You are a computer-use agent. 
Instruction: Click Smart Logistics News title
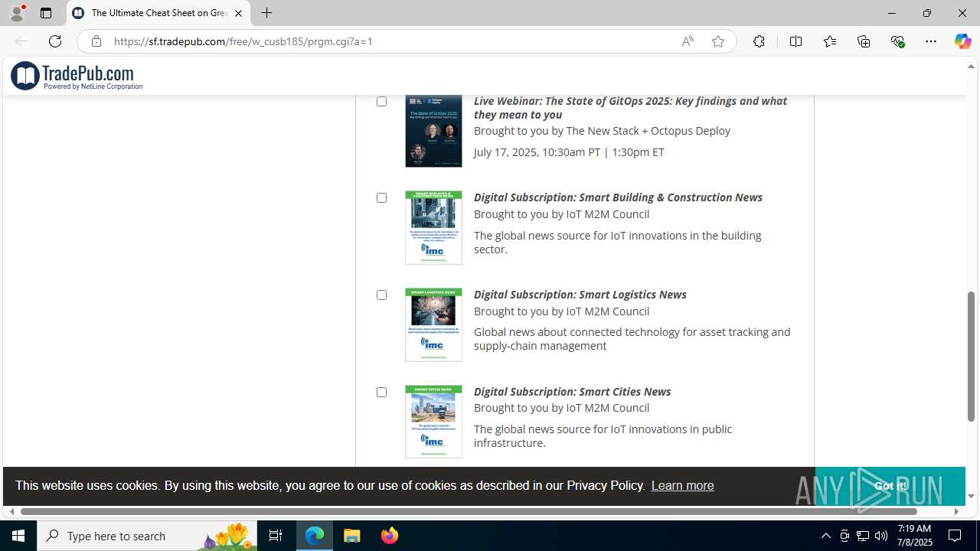point(580,295)
